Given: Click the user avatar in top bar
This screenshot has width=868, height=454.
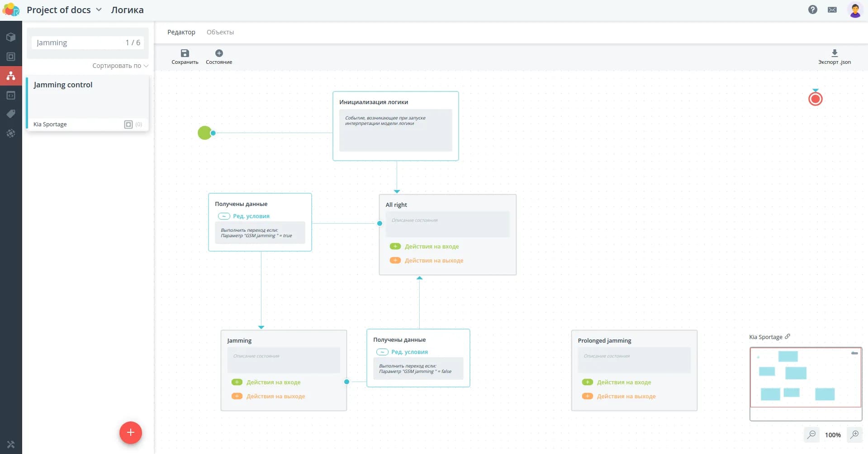Looking at the screenshot, I should [x=854, y=10].
